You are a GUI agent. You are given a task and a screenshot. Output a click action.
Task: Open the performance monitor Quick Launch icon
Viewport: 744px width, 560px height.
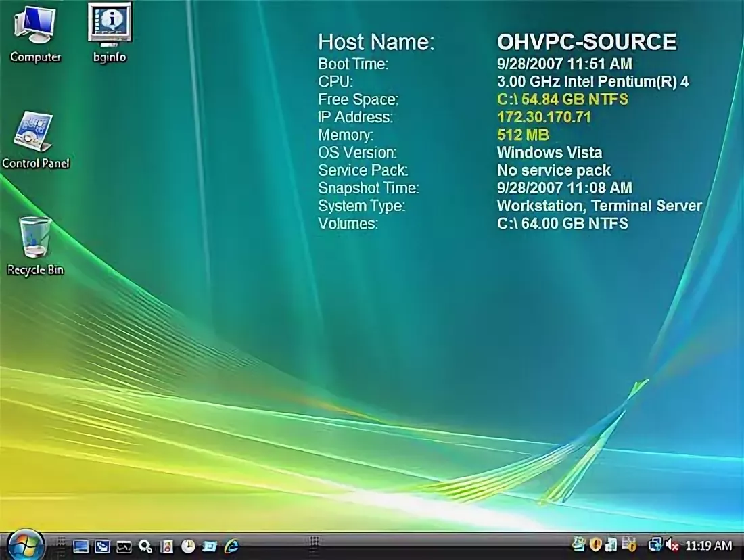(124, 546)
